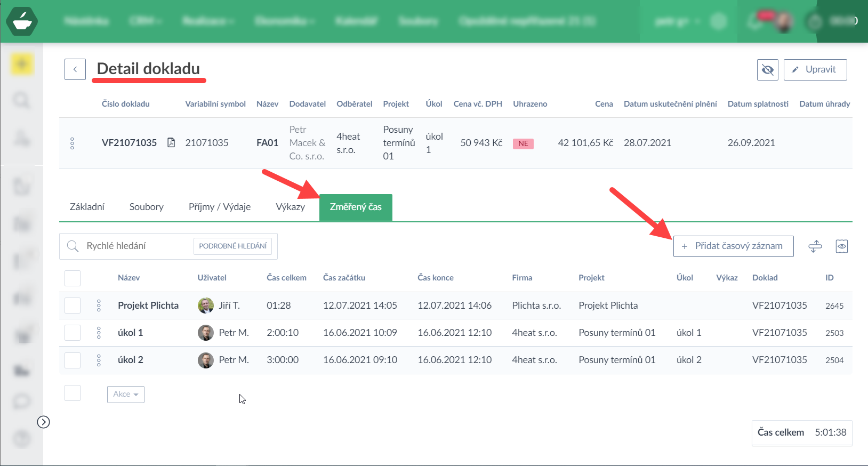Click the green bowl logo icon

(x=22, y=21)
